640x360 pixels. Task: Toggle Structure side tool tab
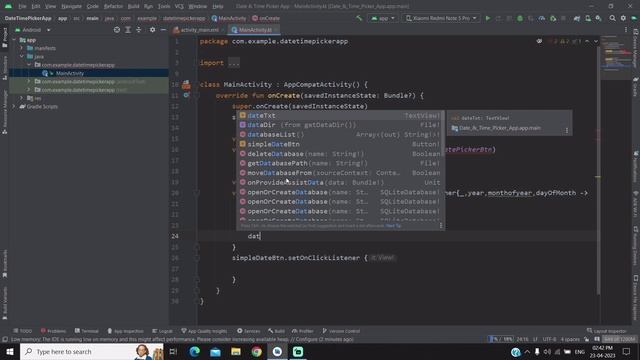pos(4,68)
